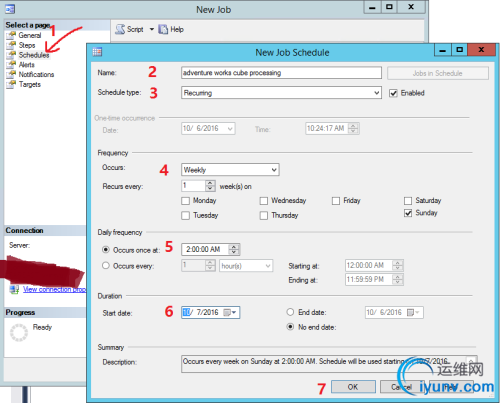This screenshot has width=500, height=403.
Task: Adjust the Ending at time stepper
Action: click(397, 279)
